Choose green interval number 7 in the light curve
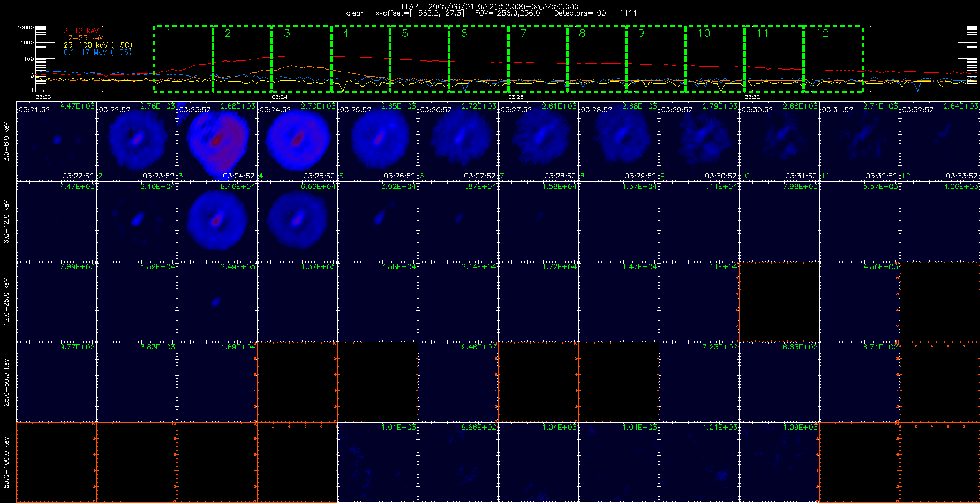Image resolution: width=980 pixels, height=503 pixels. coord(538,59)
